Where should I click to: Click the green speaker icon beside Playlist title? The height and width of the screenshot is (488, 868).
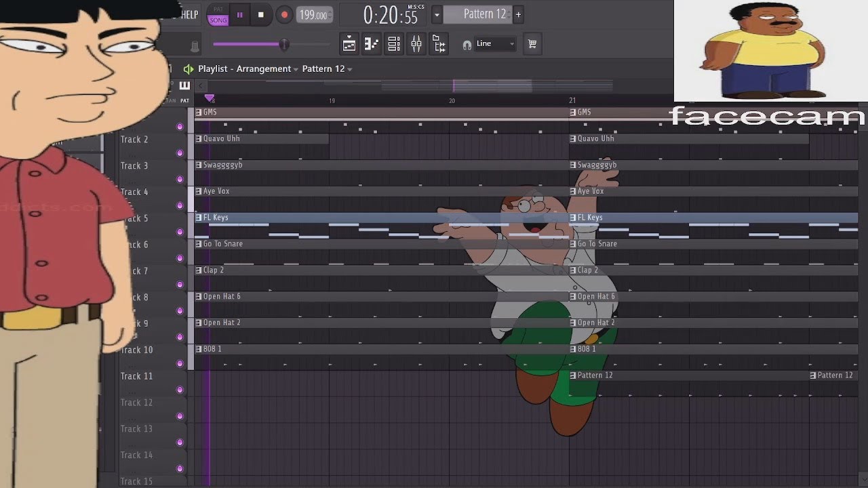[x=189, y=69]
